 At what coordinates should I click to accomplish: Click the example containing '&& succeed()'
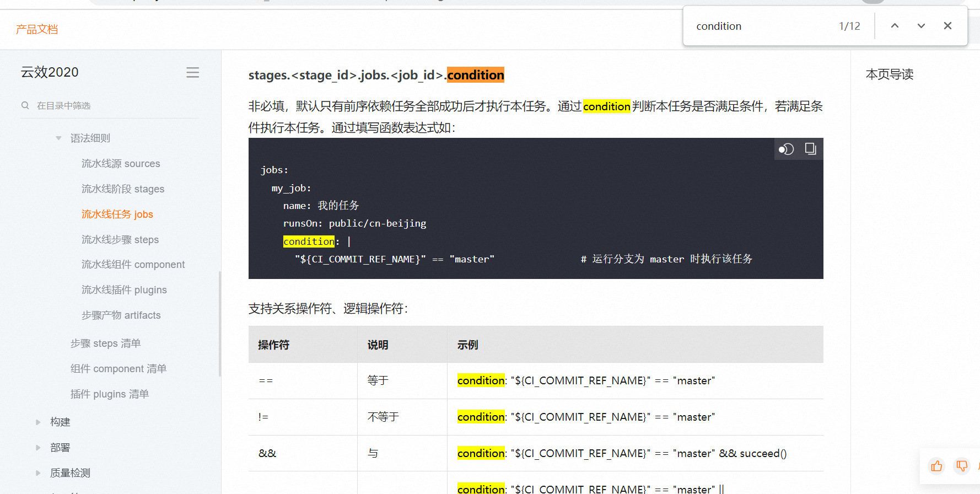pyautogui.click(x=622, y=453)
